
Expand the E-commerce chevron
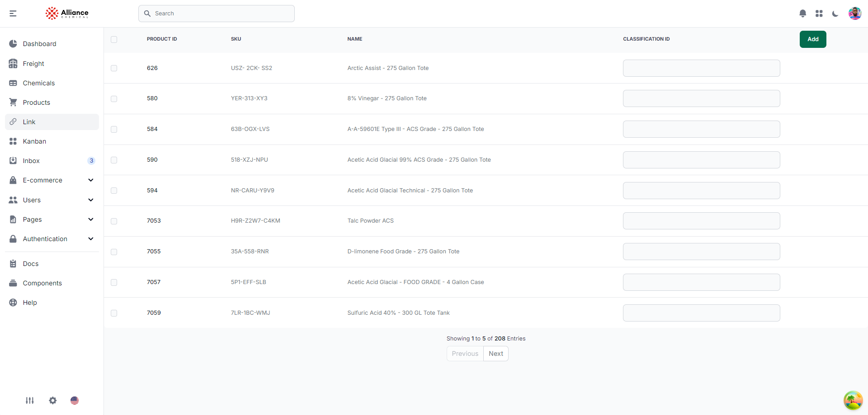point(91,180)
